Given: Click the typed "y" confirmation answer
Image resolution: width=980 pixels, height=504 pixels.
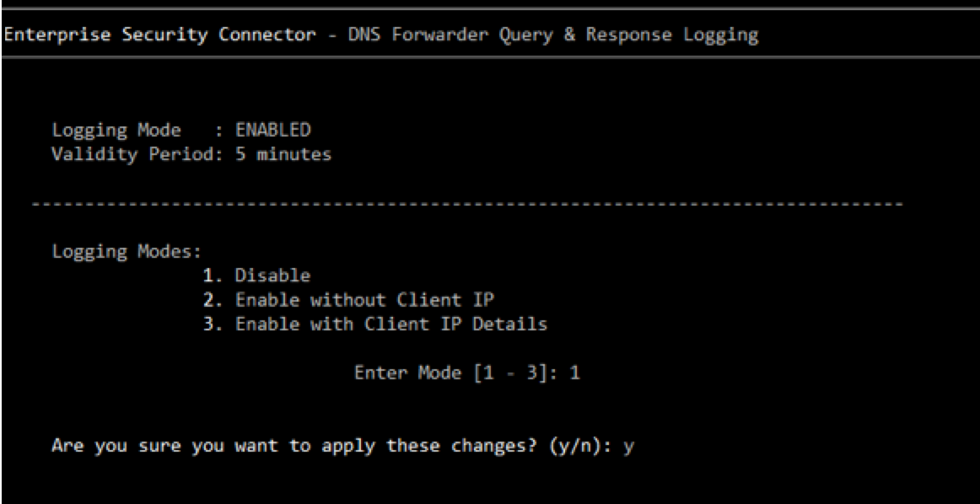Looking at the screenshot, I should [628, 447].
